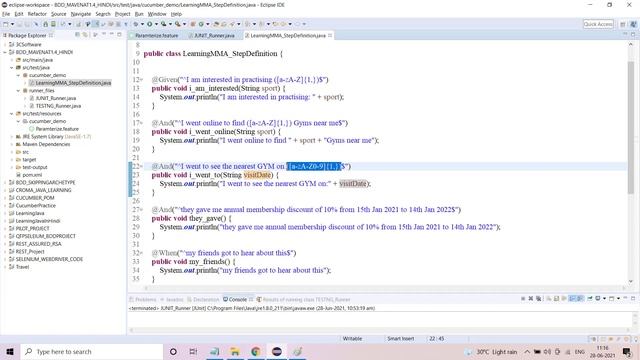Minimize the Console view panel
The width and height of the screenshot is (640, 360).
(625, 299)
